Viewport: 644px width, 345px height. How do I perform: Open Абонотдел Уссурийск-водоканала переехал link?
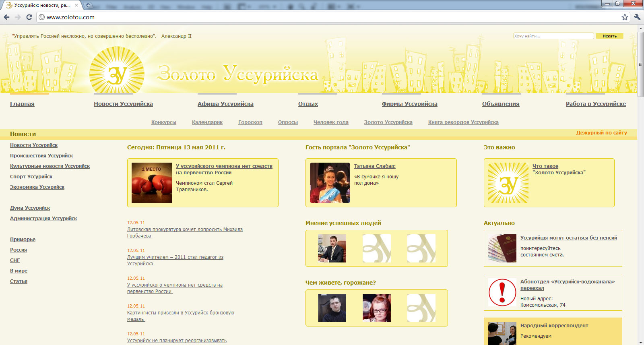(568, 285)
